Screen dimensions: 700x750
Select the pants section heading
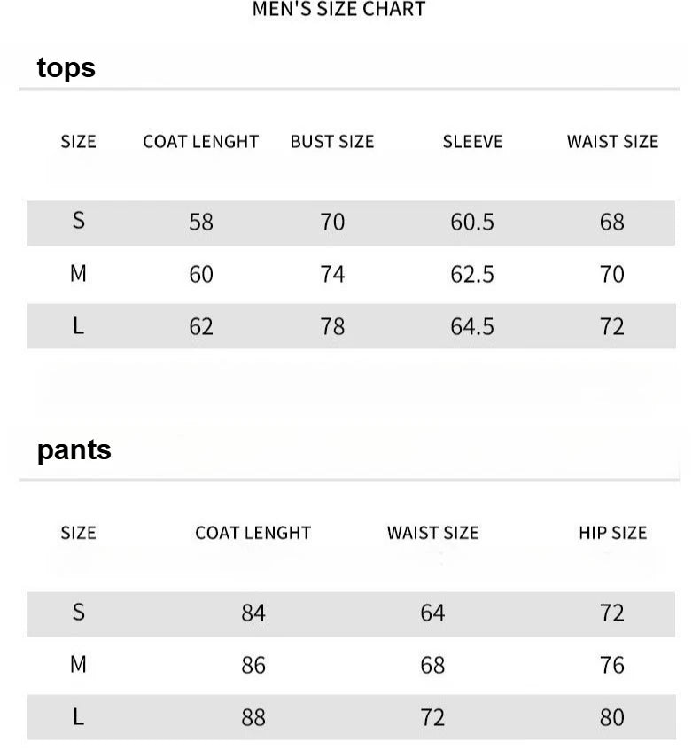tap(74, 449)
